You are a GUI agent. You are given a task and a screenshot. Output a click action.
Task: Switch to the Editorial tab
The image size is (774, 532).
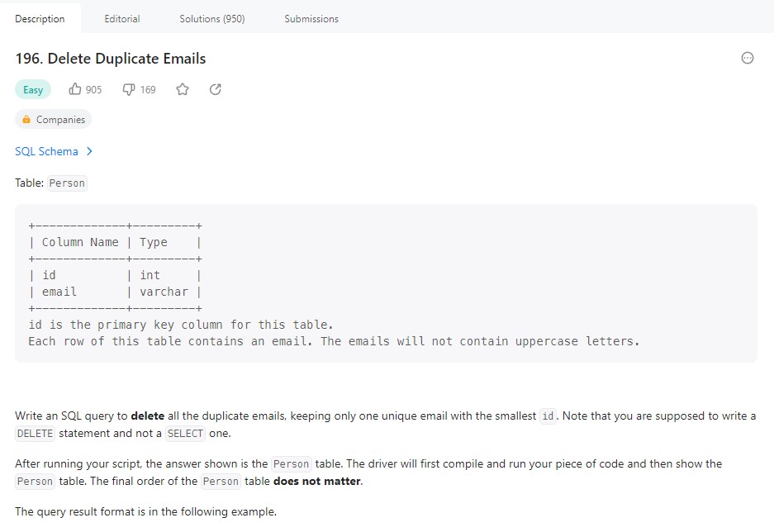(x=122, y=18)
